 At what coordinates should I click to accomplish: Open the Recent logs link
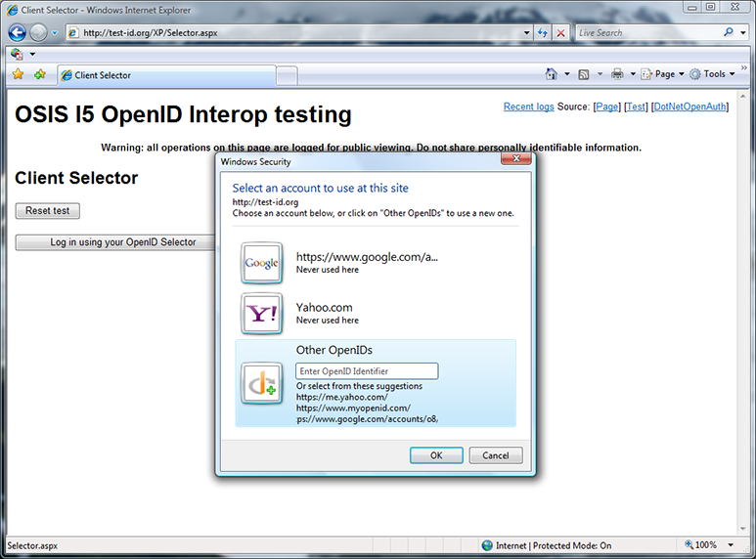click(528, 107)
